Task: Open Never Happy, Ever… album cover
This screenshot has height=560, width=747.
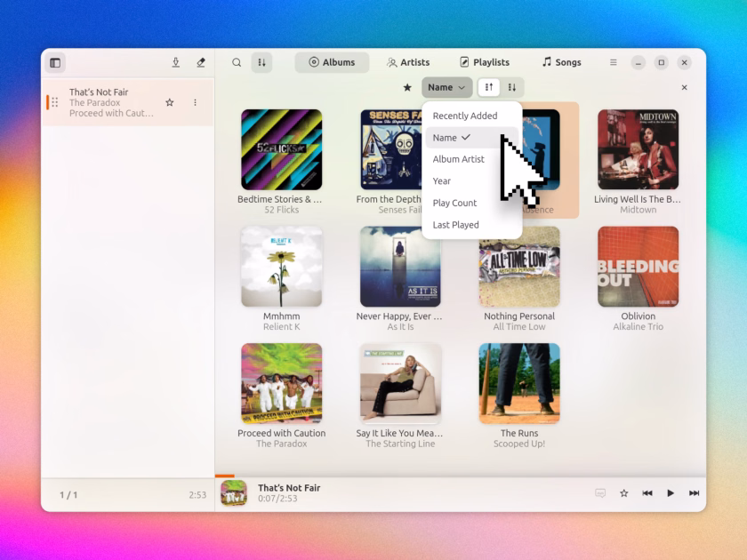Action: (x=400, y=267)
